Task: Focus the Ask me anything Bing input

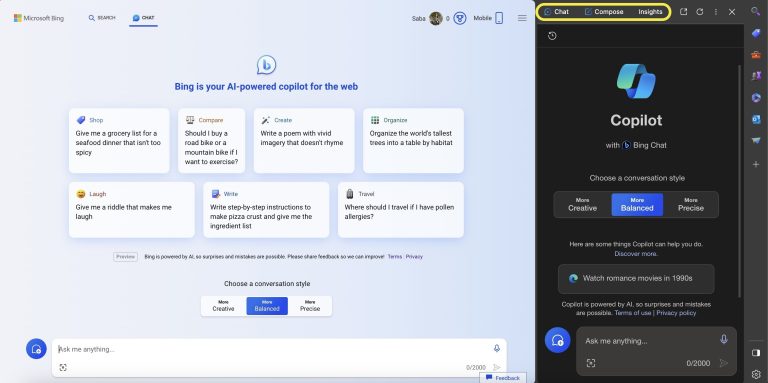Action: tap(274, 349)
